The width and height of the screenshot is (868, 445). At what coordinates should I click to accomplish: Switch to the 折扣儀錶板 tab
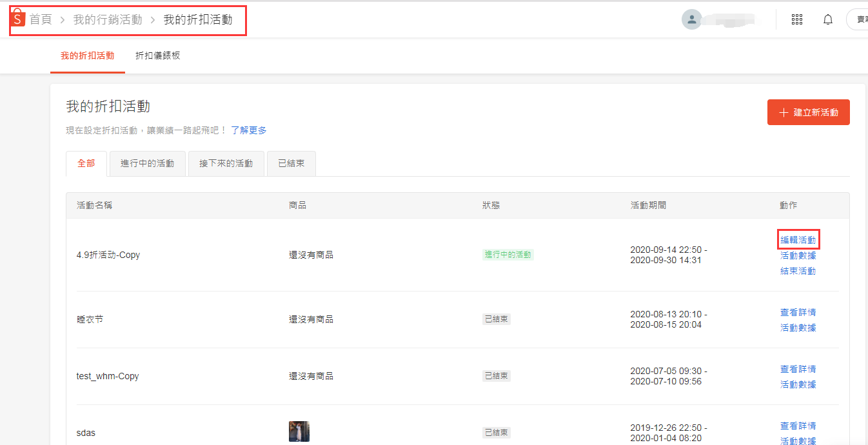click(158, 55)
